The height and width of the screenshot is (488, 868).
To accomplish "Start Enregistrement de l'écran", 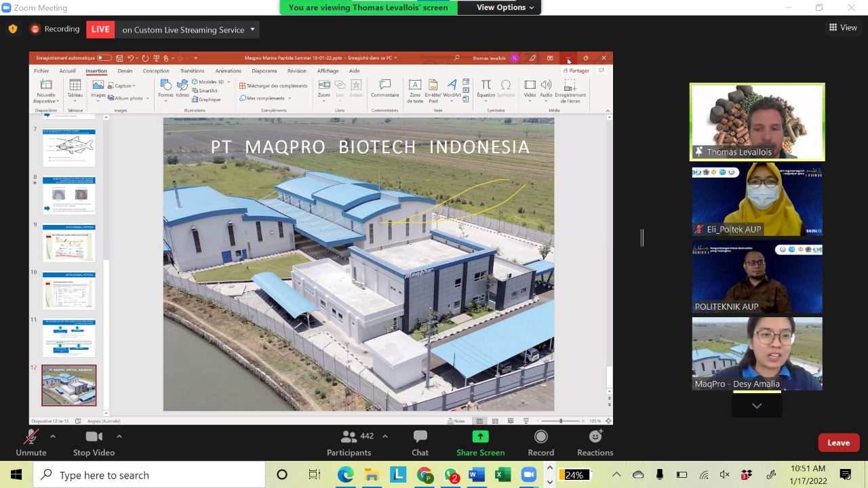I will pos(570,91).
